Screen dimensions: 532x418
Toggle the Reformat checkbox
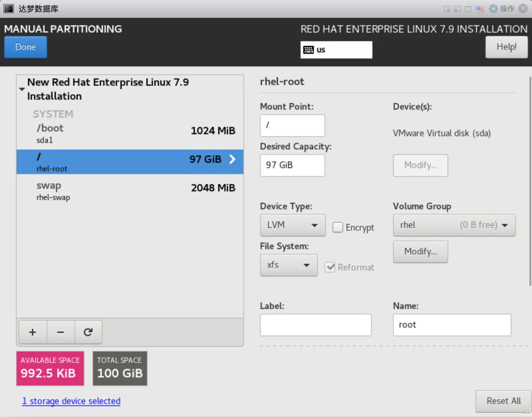point(330,267)
